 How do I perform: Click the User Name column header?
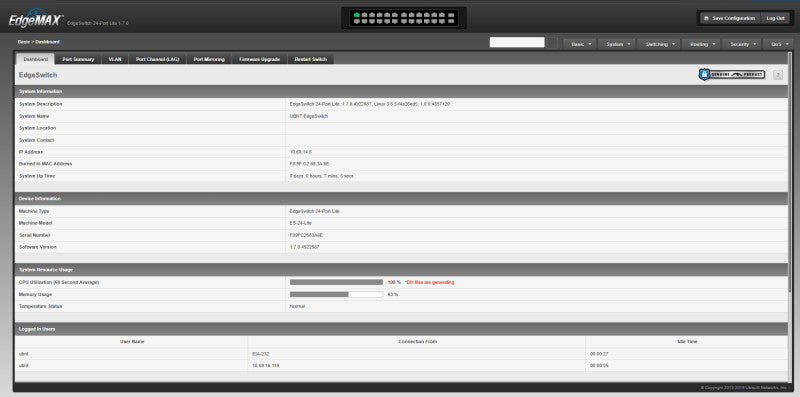pyautogui.click(x=131, y=341)
